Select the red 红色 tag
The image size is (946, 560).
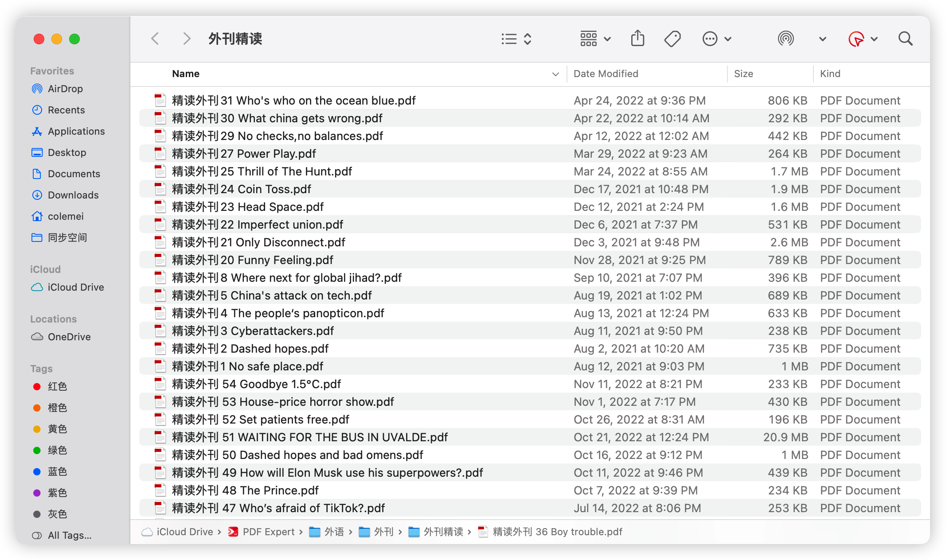pos(57,386)
